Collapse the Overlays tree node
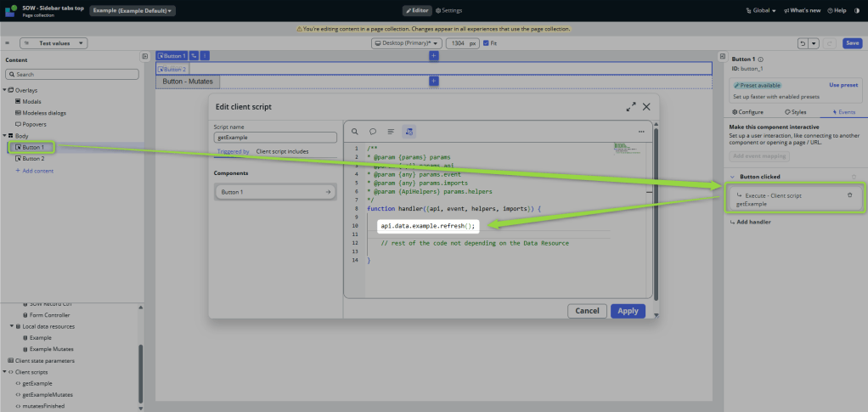This screenshot has height=412, width=868. point(4,90)
